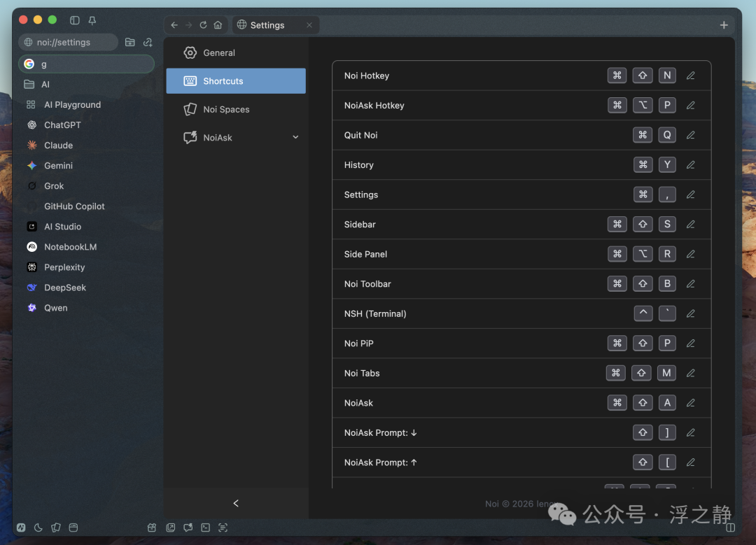The width and height of the screenshot is (756, 545).
Task: Reload the page with the refresh icon
Action: point(204,25)
